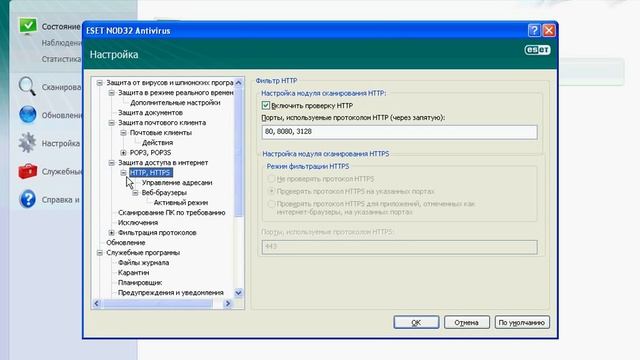The width and height of the screenshot is (640, 360).
Task: Select Дополнительные настройки in the tree
Action: pyautogui.click(x=175, y=103)
